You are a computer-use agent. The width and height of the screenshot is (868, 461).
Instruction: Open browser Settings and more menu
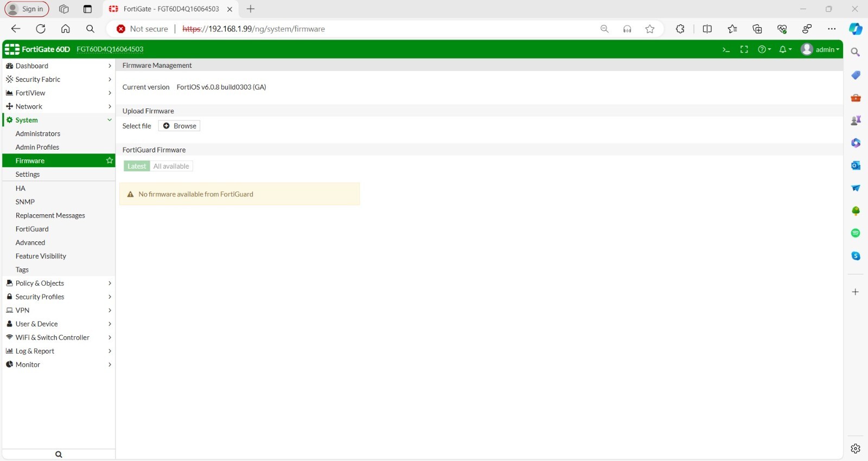pyautogui.click(x=832, y=29)
